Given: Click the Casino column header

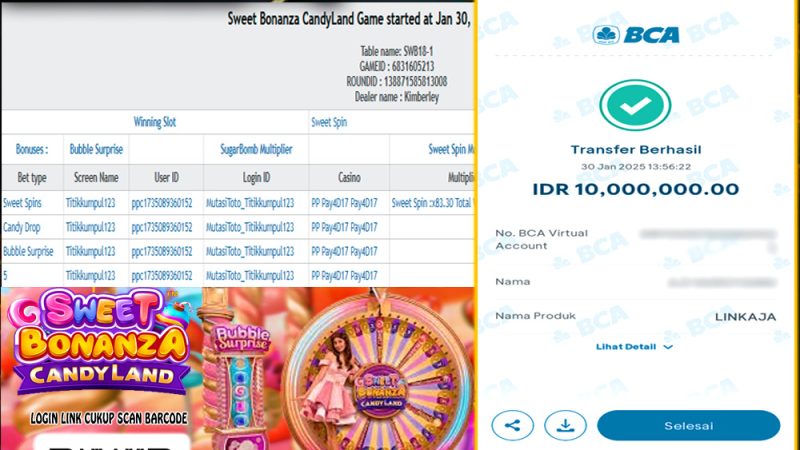Looking at the screenshot, I should click(349, 178).
